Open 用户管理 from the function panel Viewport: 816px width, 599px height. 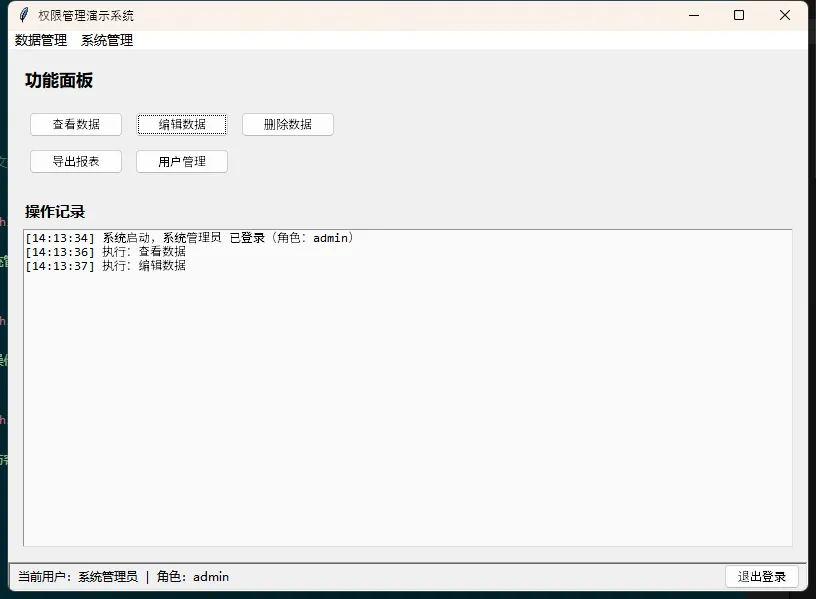(x=182, y=162)
